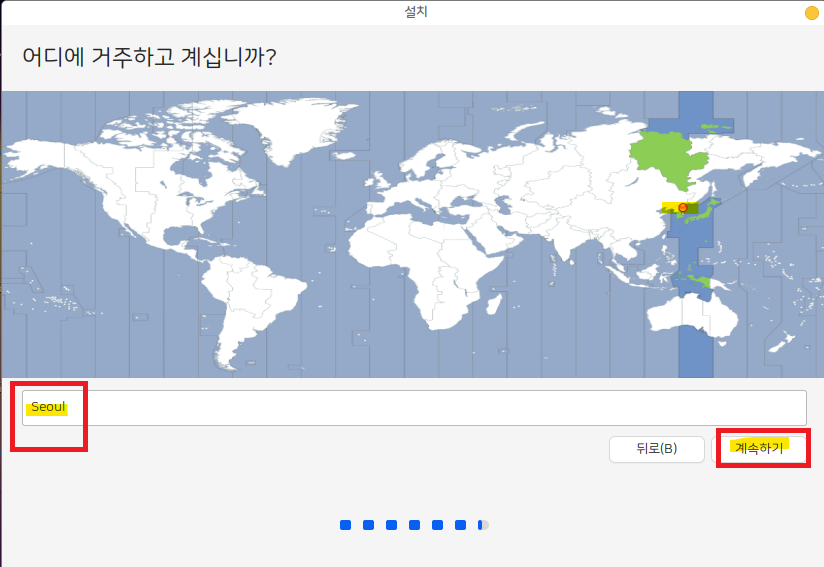
Task: Click the 계속하기 continue button
Action: tap(759, 449)
